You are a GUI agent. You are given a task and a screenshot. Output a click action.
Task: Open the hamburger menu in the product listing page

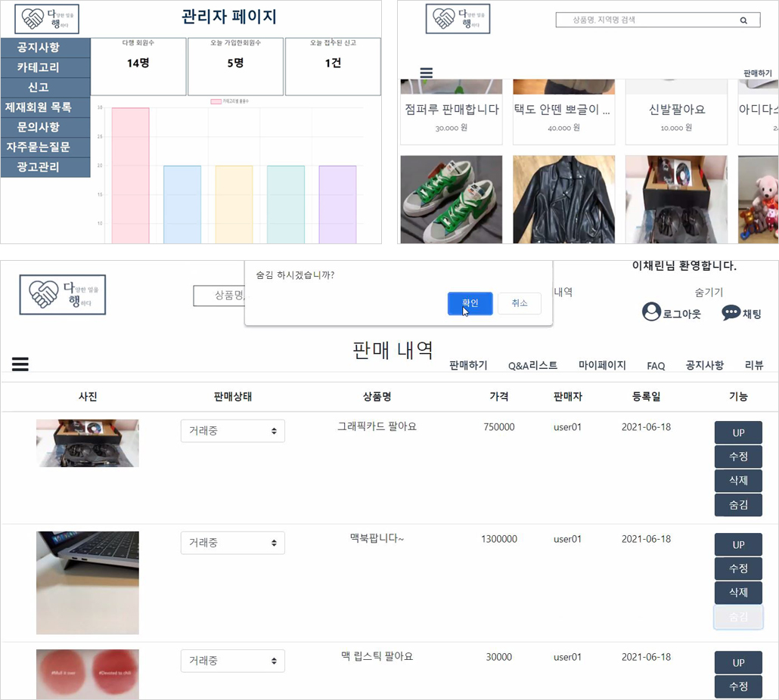coord(427,73)
